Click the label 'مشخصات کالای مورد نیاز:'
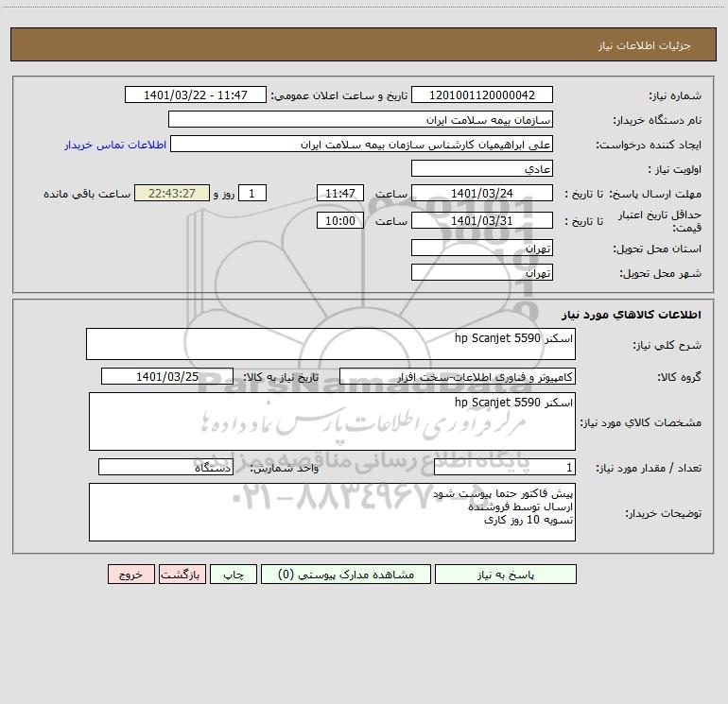728x704 pixels. [641, 422]
